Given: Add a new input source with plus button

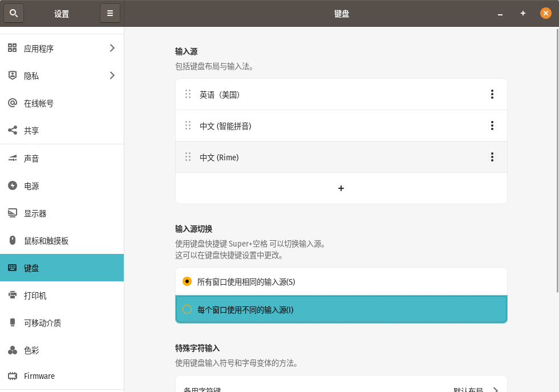Looking at the screenshot, I should pyautogui.click(x=341, y=188).
